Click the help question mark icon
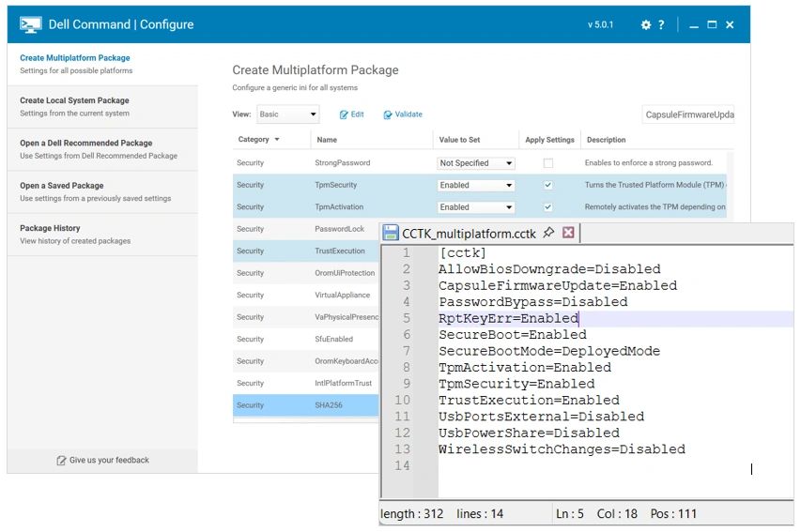The image size is (801, 532). tap(662, 25)
